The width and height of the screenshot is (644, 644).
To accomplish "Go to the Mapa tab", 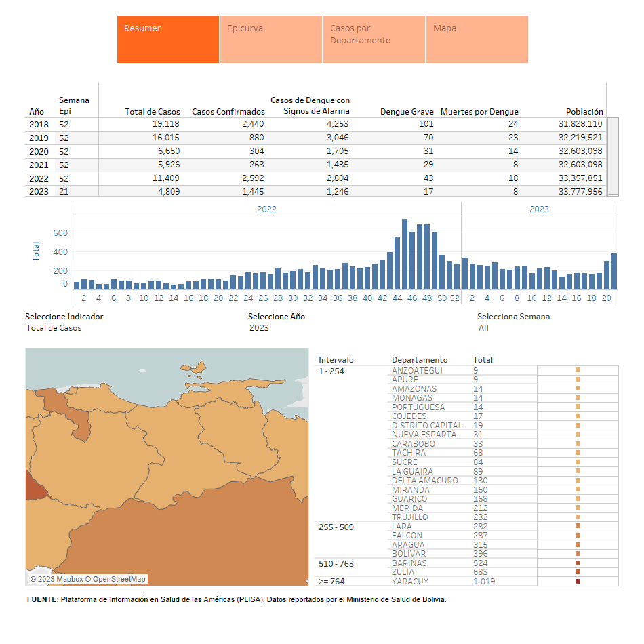I will coord(477,39).
